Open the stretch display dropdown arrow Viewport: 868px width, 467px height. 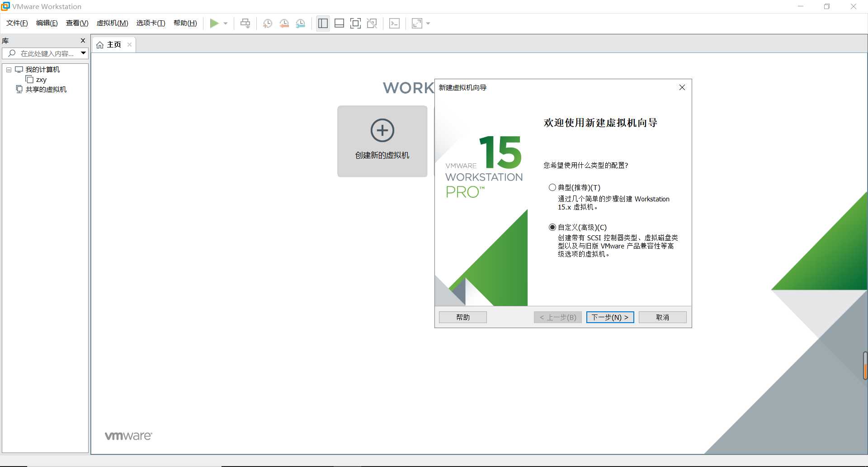point(428,24)
